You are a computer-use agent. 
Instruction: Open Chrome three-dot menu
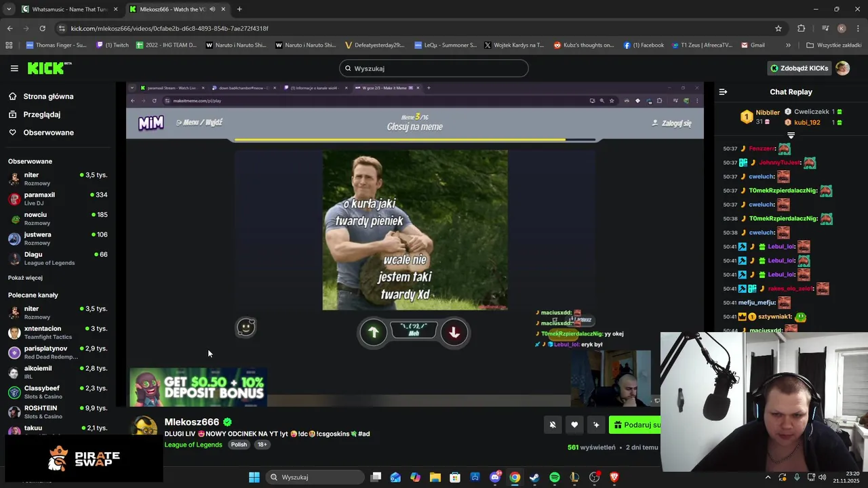[858, 28]
